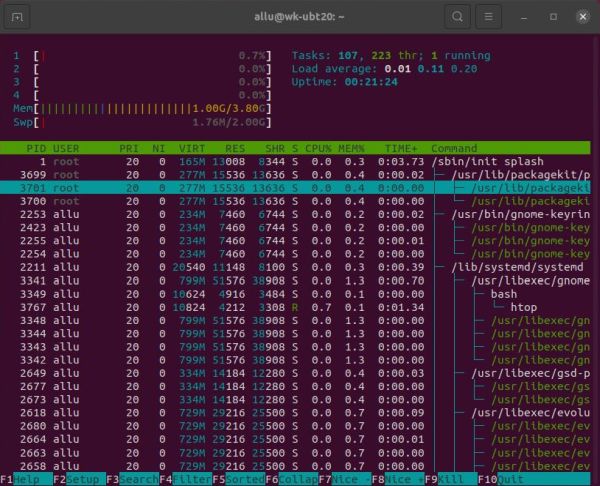Close the terminal window
Viewport: 600px width, 486px height.
583,17
